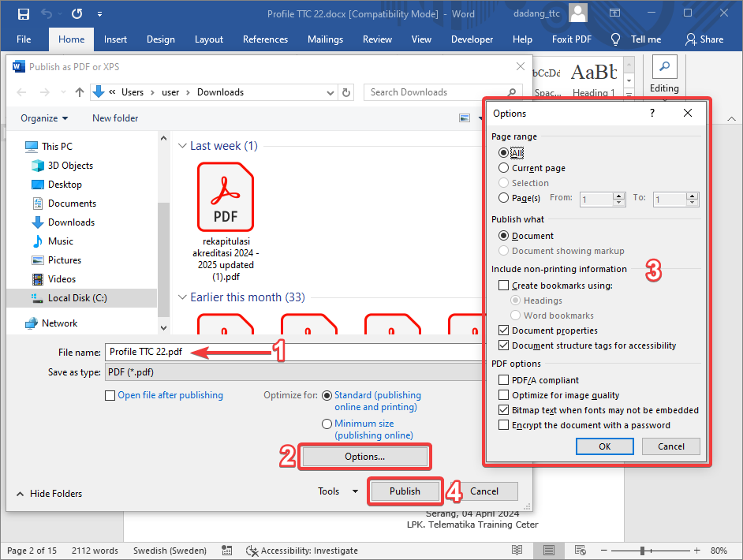Image resolution: width=743 pixels, height=560 pixels.
Task: Enable PDF/A compliant checkbox
Action: pos(504,380)
